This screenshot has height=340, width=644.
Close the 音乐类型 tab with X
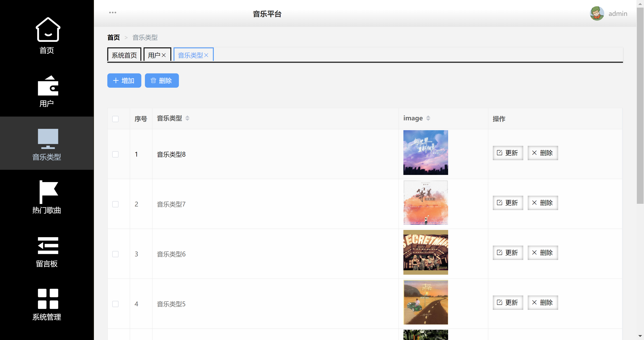coord(206,55)
